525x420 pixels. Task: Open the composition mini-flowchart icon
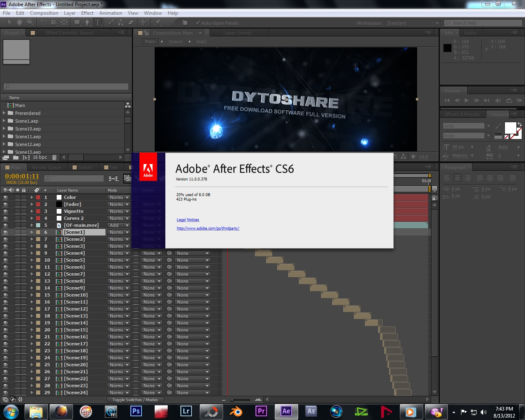click(x=114, y=178)
